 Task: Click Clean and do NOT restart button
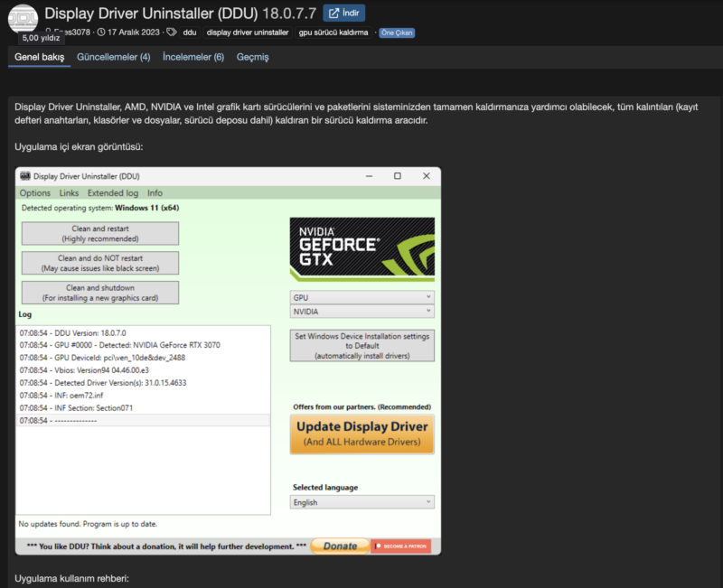coord(100,263)
